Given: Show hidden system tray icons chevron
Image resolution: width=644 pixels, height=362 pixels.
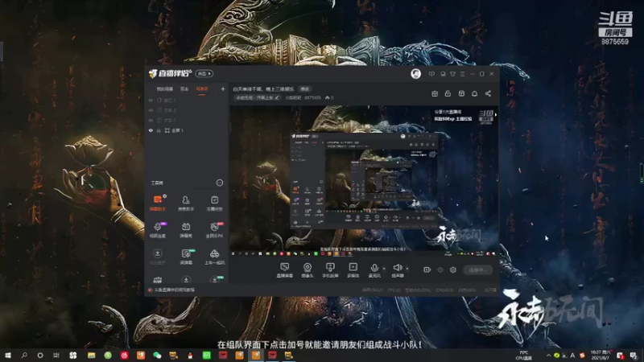Looking at the screenshot, I should [x=548, y=355].
